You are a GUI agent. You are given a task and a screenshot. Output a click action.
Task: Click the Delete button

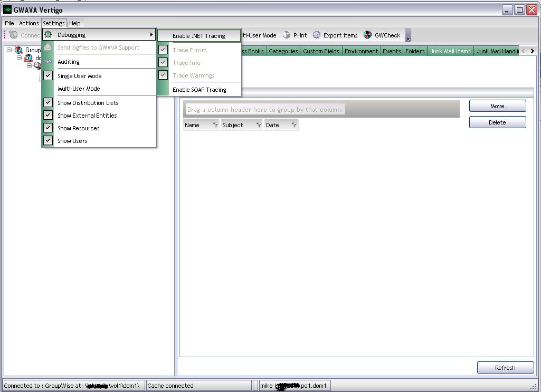pyautogui.click(x=497, y=122)
